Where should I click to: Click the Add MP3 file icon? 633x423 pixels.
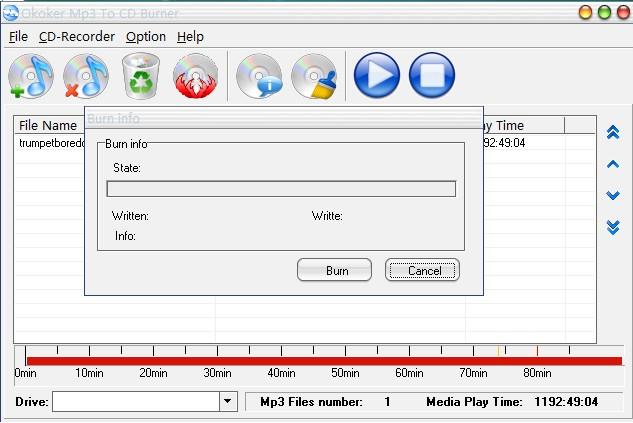(x=31, y=76)
